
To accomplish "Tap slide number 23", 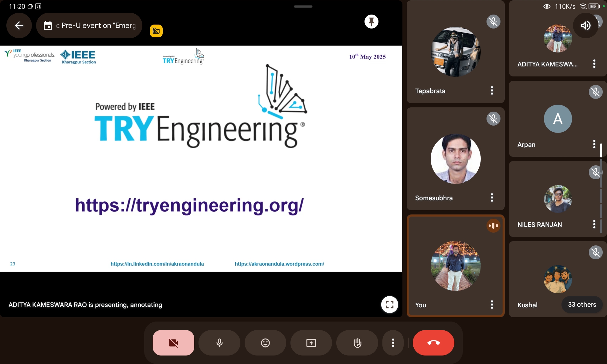I will pos(13,264).
